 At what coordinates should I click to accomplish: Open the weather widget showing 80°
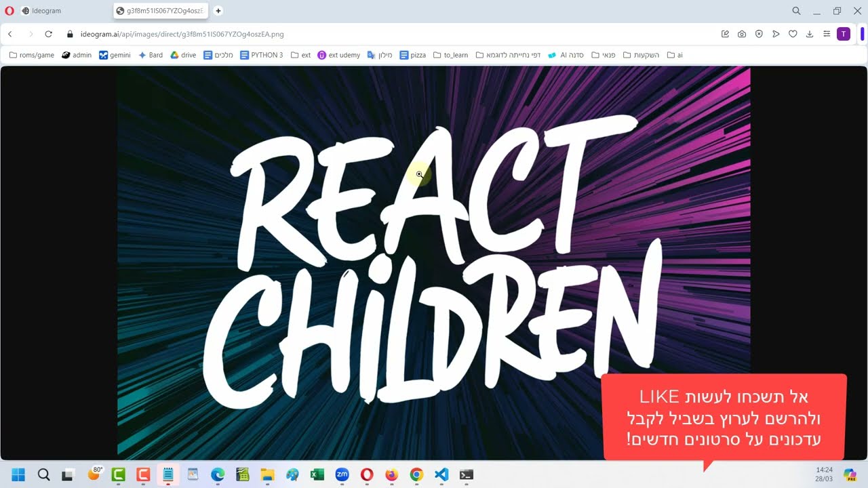(x=94, y=474)
